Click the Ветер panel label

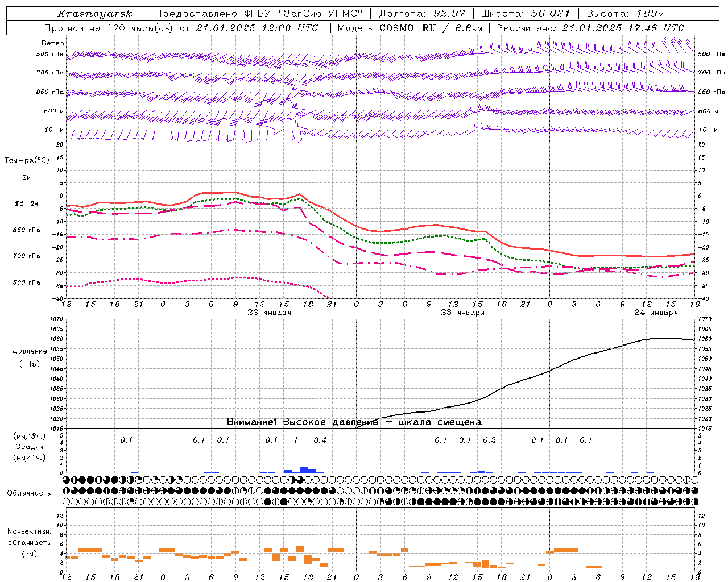(53, 43)
